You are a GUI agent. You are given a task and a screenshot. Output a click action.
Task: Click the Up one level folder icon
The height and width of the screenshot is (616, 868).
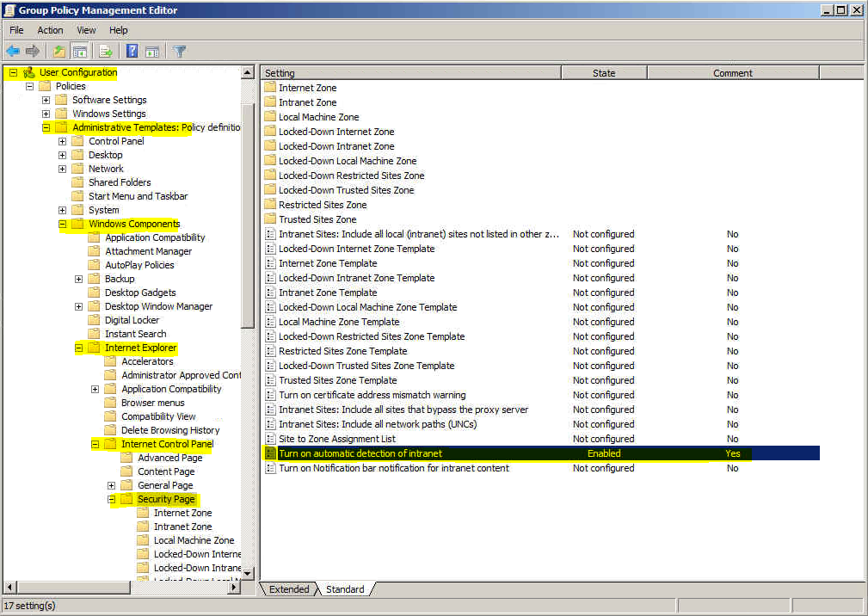59,52
